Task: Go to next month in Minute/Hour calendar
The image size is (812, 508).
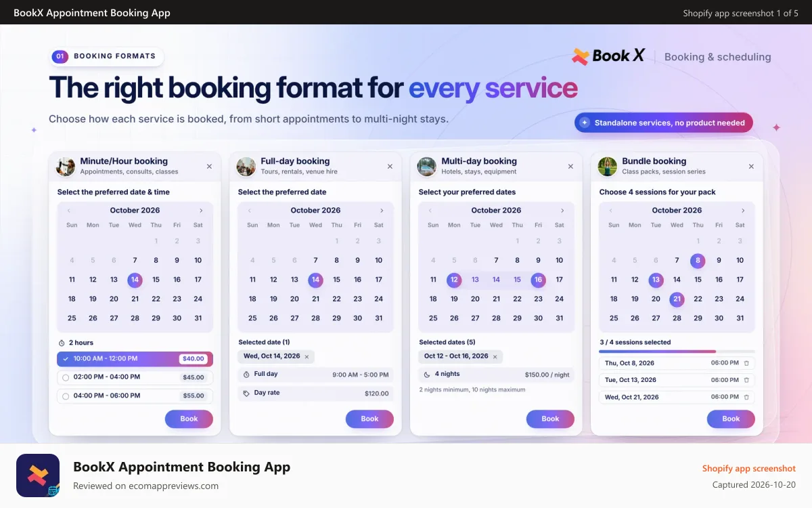Action: [x=201, y=211]
